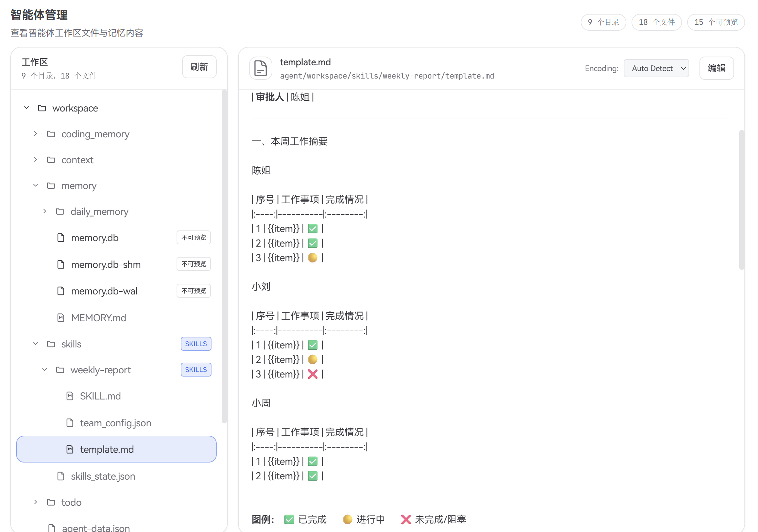Click the file preview pane scrollbar
This screenshot has width=758, height=532.
(742, 200)
